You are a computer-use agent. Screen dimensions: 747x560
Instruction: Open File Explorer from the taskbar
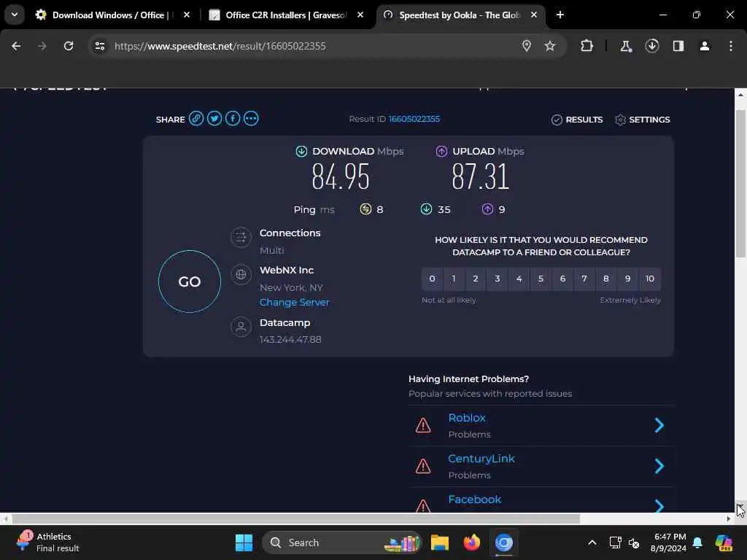440,542
